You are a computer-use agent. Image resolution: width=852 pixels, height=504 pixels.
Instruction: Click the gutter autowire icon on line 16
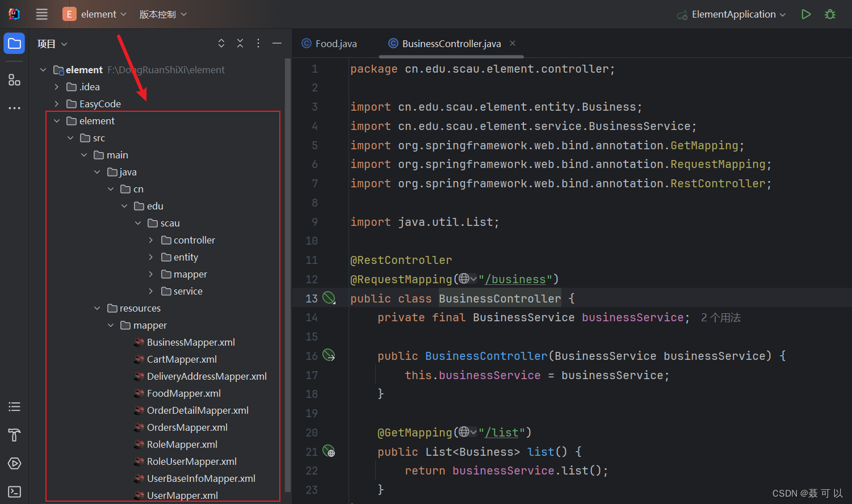click(x=329, y=356)
